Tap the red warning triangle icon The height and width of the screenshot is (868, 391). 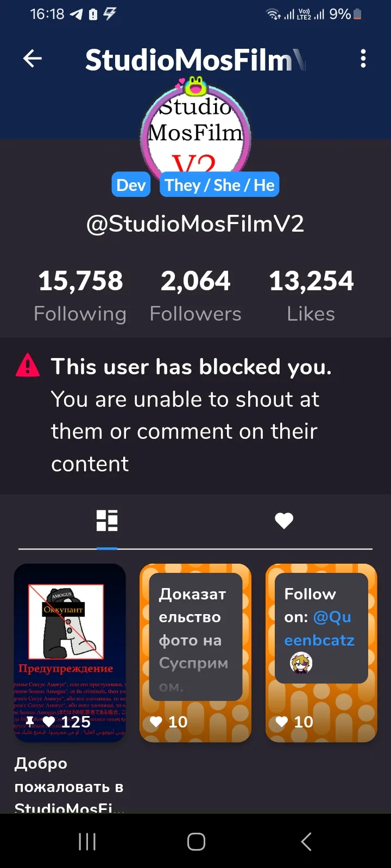point(28,366)
